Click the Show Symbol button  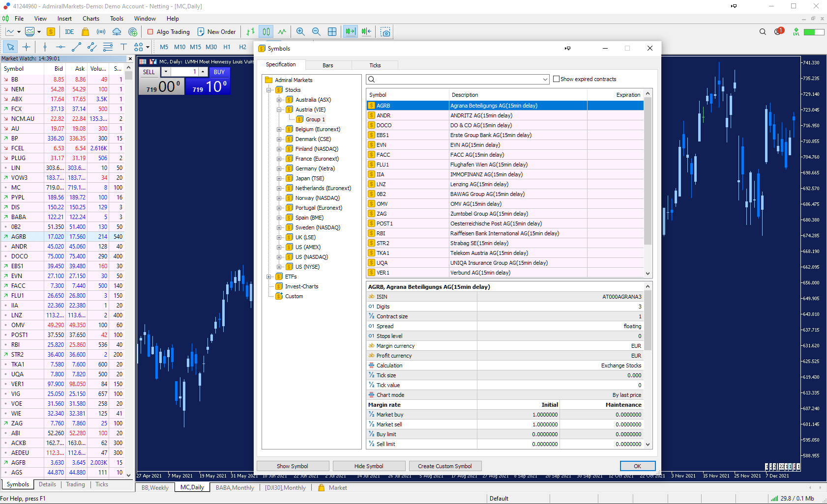[293, 466]
